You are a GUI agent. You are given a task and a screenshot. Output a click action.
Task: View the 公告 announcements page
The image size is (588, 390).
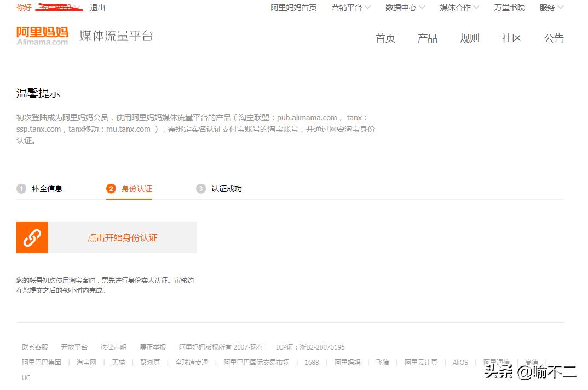click(x=553, y=38)
